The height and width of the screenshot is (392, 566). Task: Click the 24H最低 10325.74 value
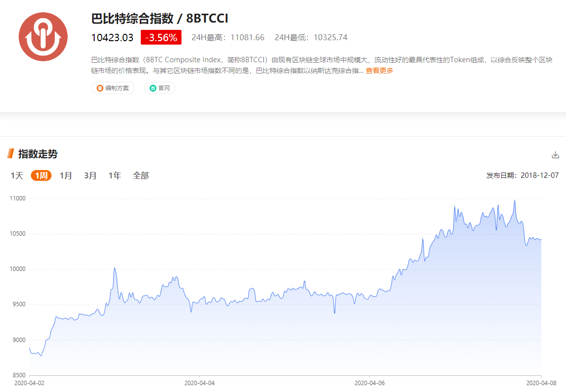[311, 38]
